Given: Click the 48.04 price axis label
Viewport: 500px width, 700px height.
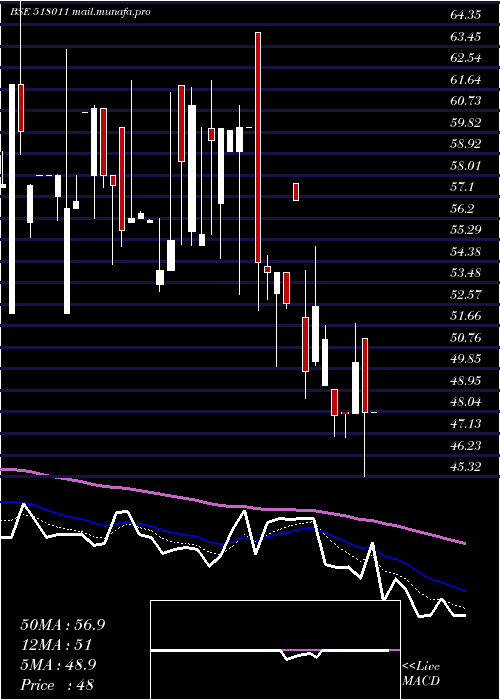Looking at the screenshot, I should (466, 402).
